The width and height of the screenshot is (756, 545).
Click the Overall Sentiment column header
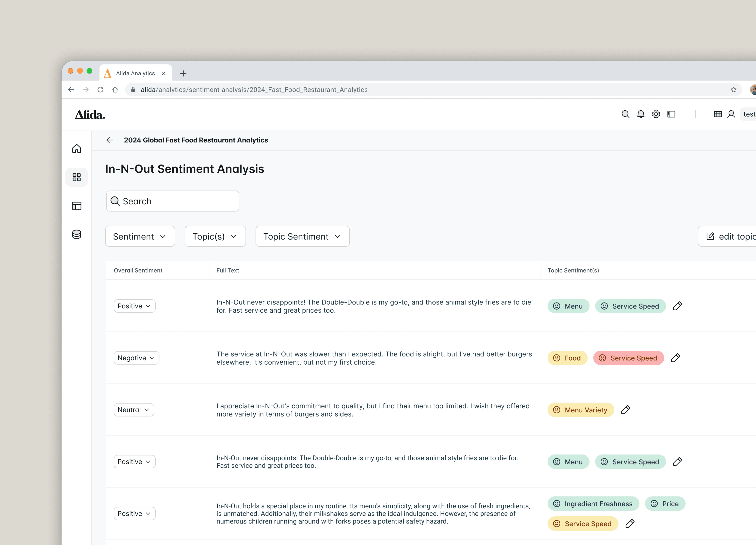pyautogui.click(x=138, y=271)
